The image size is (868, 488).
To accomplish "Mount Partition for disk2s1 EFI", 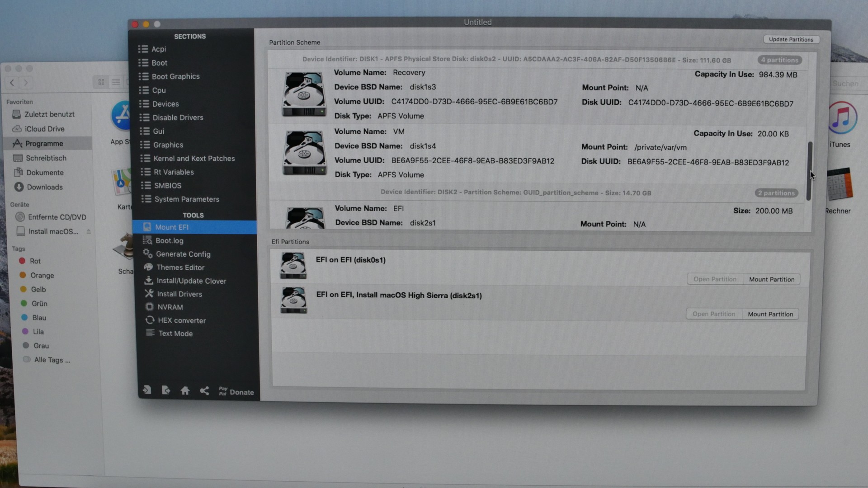I will coord(770,314).
